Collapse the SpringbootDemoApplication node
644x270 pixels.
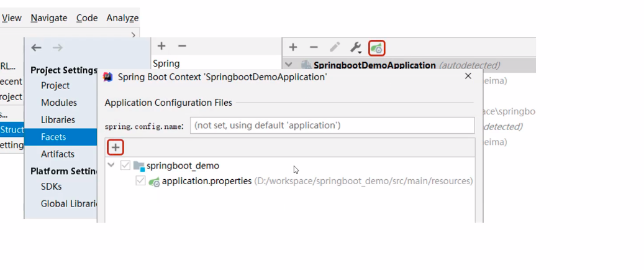coord(289,65)
